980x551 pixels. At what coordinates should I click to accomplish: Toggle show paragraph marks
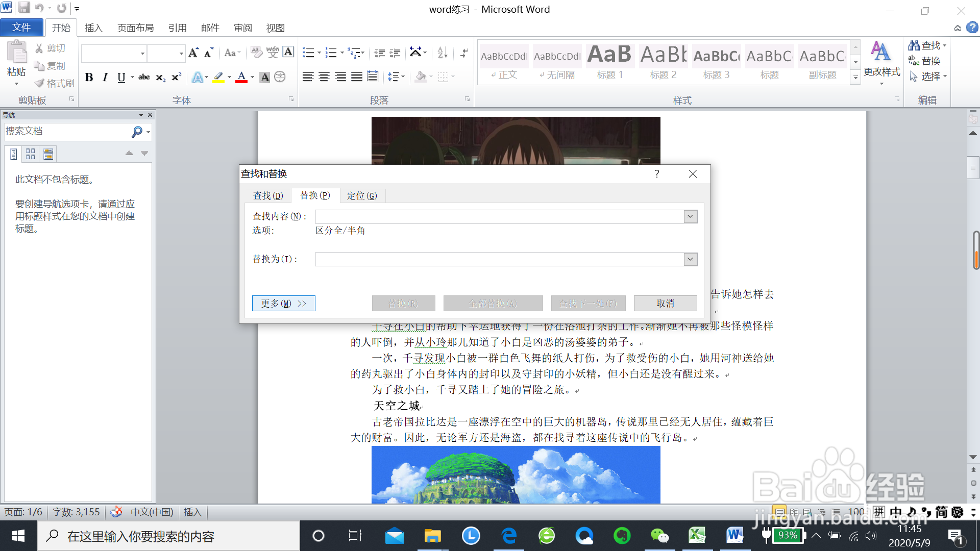(464, 52)
